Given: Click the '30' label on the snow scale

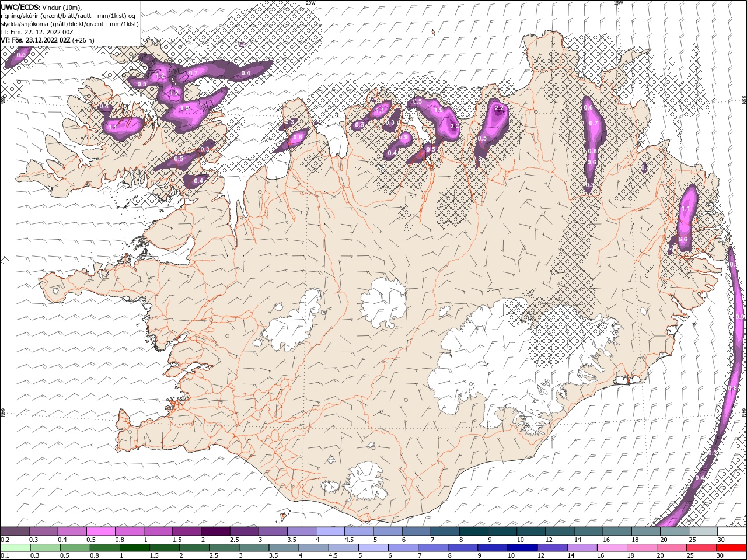Looking at the screenshot, I should coord(721,540).
